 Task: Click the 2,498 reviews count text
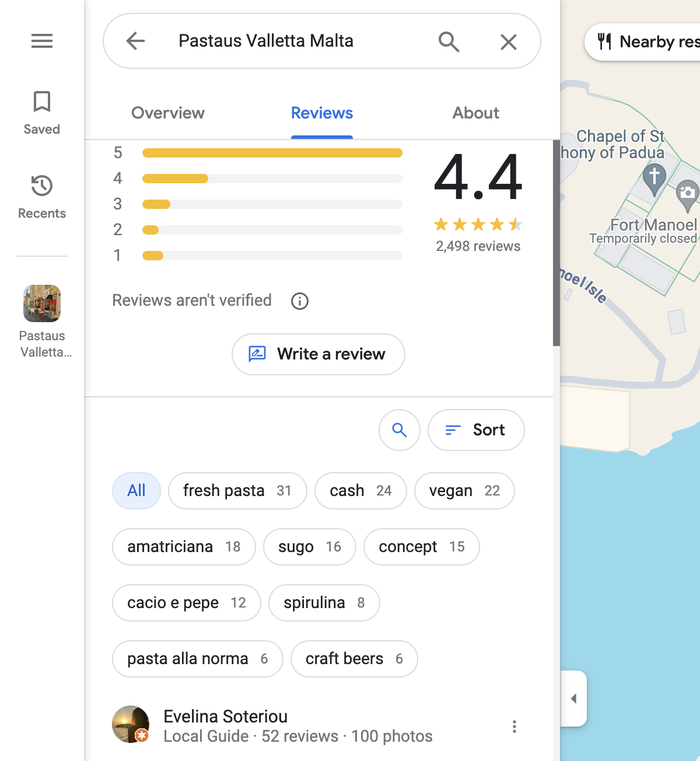[x=478, y=246]
